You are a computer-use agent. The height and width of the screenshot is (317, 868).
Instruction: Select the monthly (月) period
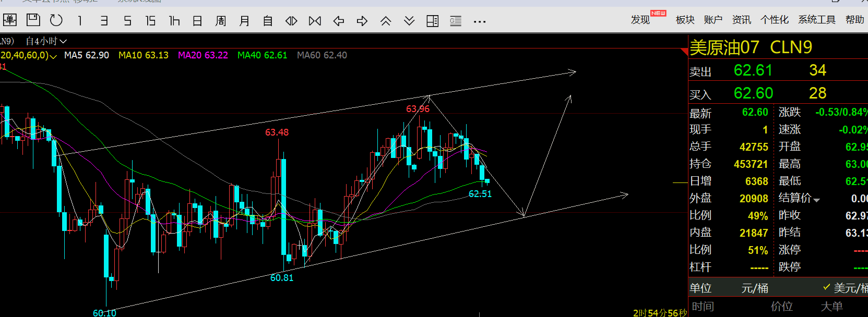(244, 21)
